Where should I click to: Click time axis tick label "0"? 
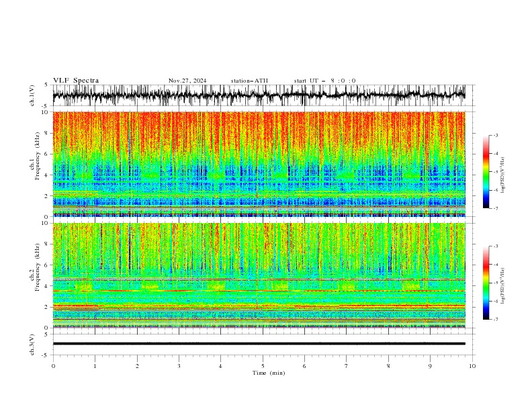pos(53,366)
